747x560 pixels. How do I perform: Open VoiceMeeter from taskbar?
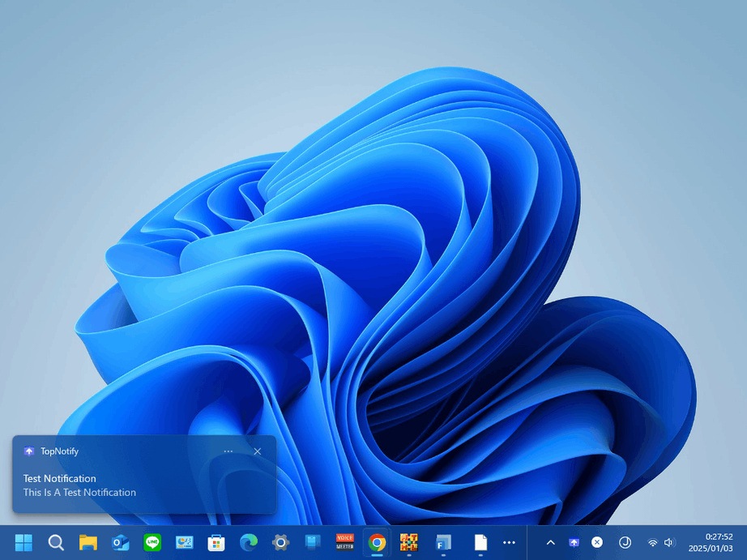pyautogui.click(x=345, y=542)
